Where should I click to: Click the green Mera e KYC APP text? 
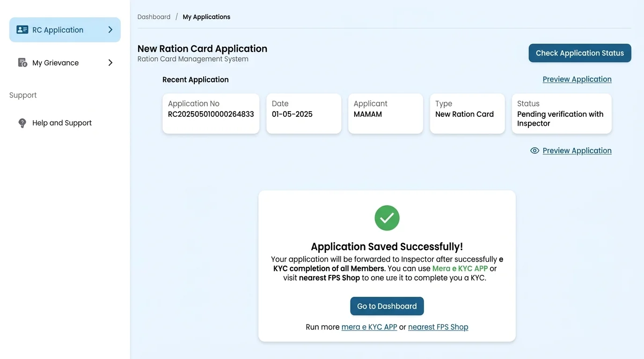(x=460, y=268)
